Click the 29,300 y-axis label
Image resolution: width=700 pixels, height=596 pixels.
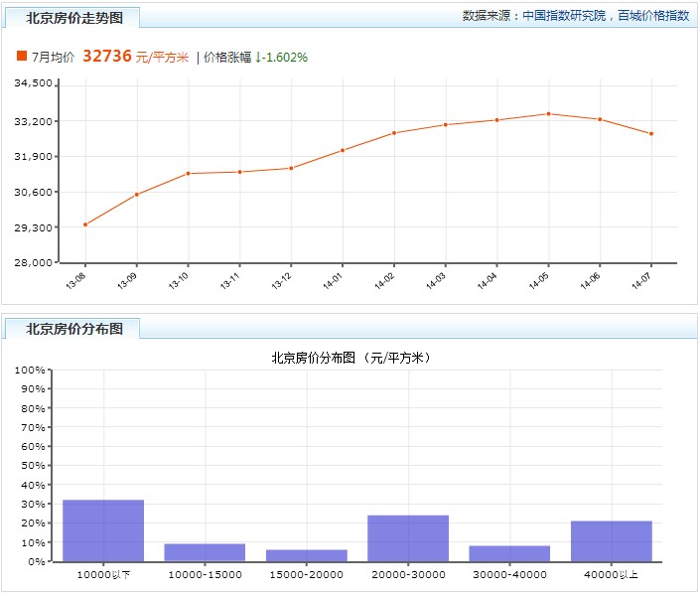[x=33, y=227]
